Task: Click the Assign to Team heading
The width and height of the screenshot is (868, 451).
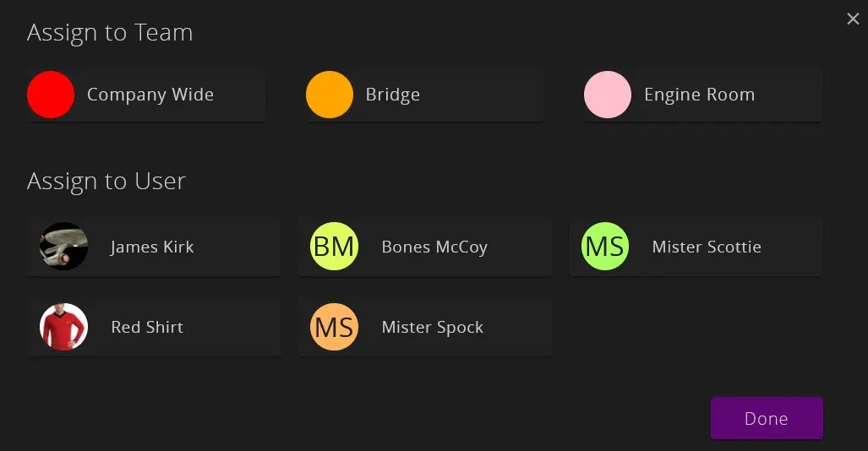Action: pyautogui.click(x=110, y=33)
